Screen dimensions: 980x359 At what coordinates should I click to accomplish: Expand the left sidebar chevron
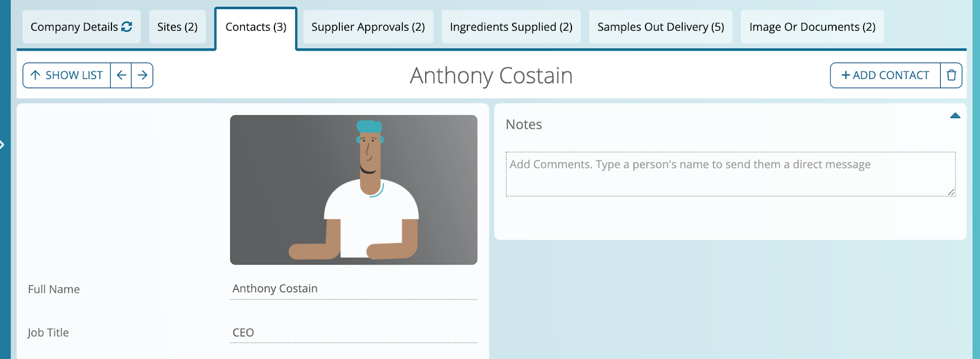click(2, 145)
